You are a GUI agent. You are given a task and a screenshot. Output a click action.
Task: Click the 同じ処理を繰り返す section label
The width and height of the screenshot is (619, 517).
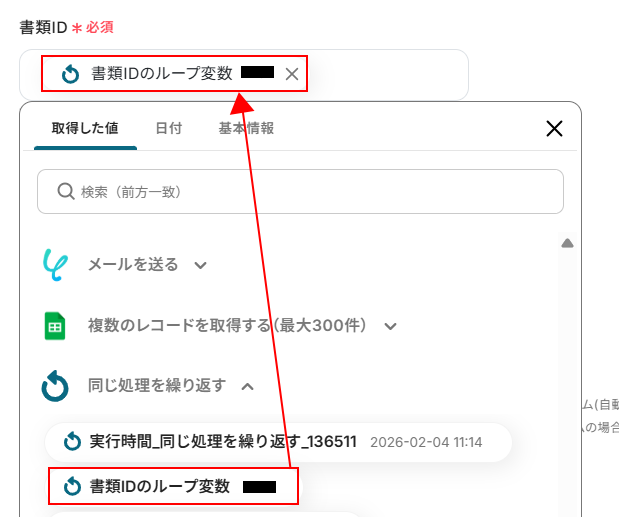click(157, 386)
